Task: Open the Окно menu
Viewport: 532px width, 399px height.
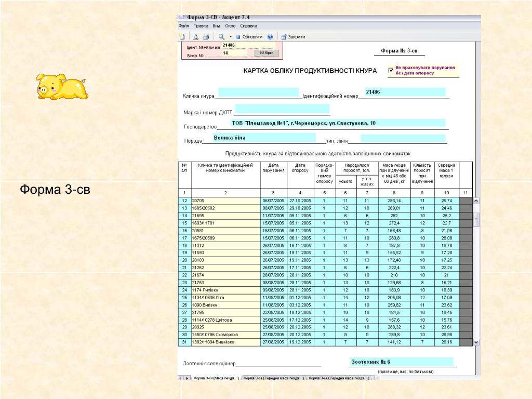Action: coord(230,26)
